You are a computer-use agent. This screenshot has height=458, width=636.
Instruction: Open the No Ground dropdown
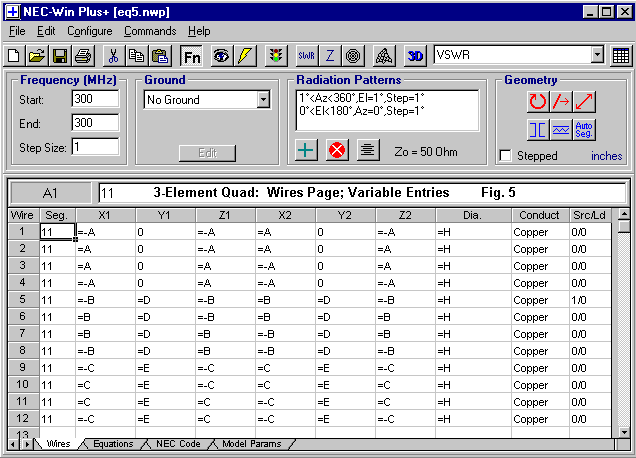pos(263,100)
